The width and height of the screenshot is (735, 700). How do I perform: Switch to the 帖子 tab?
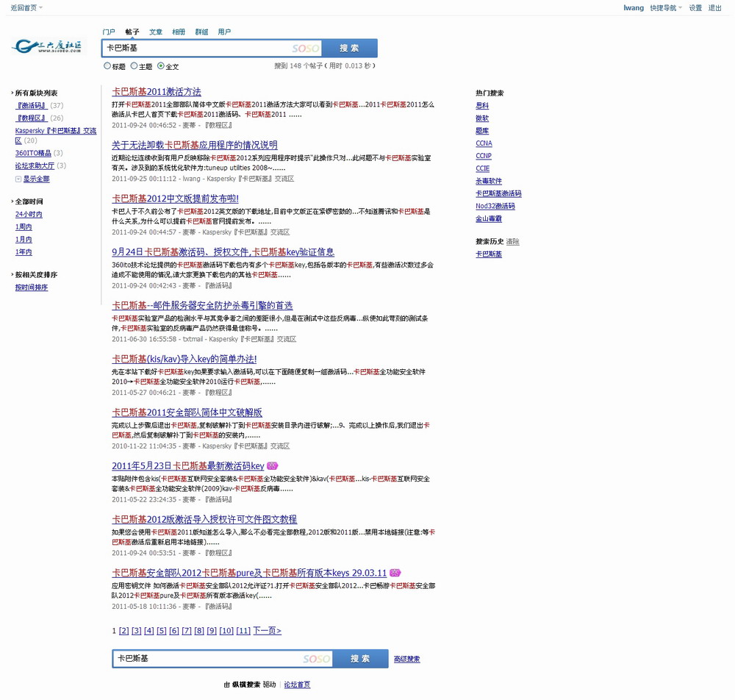132,32
